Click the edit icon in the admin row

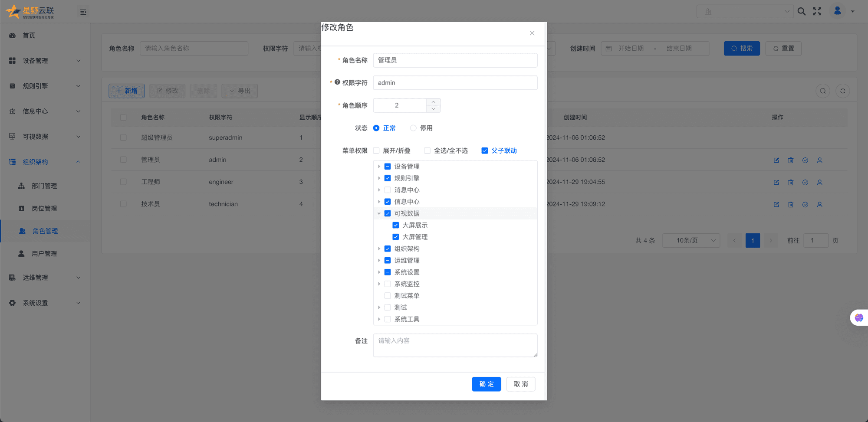pos(776,160)
